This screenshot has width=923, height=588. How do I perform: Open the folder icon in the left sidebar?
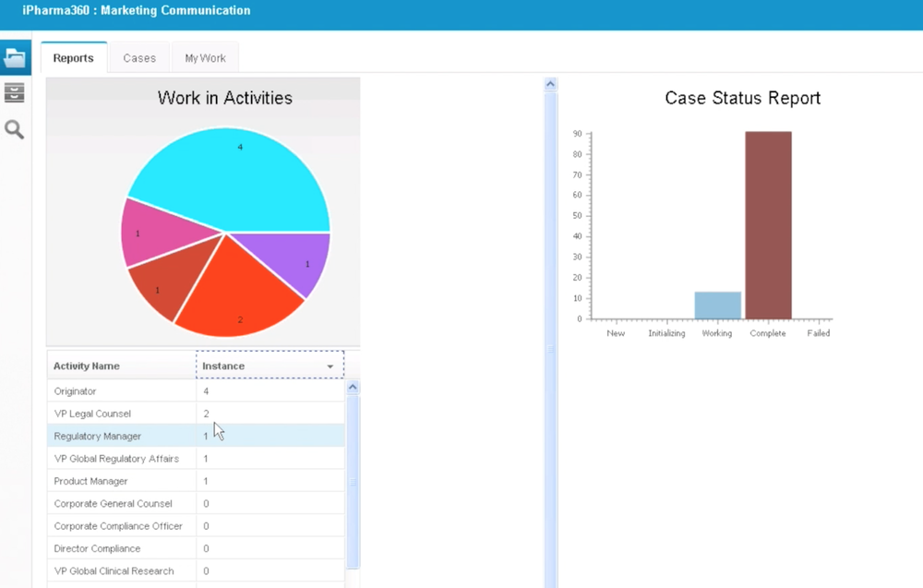(16, 57)
